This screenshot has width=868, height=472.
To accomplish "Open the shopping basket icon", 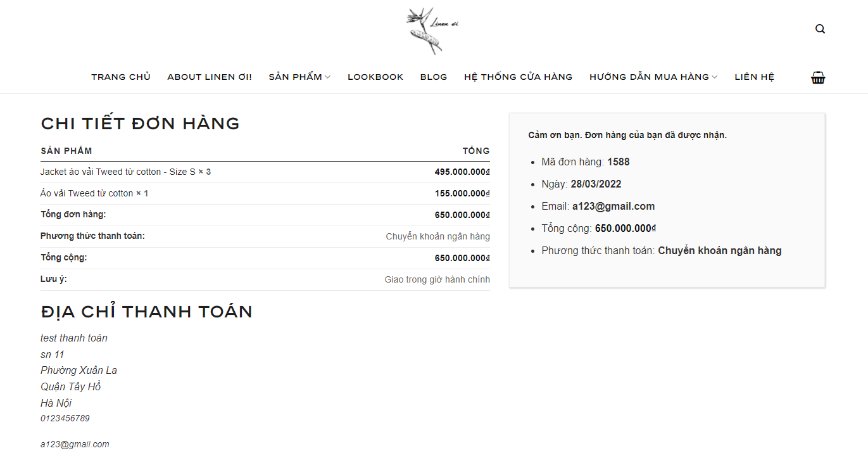I will [x=818, y=78].
